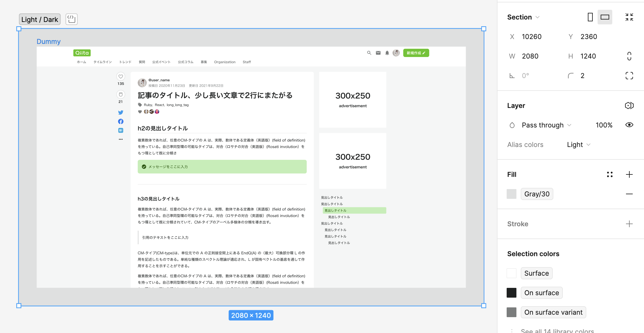Toggle layer visibility eye icon
Screen dimensions: 644x333
point(629,125)
